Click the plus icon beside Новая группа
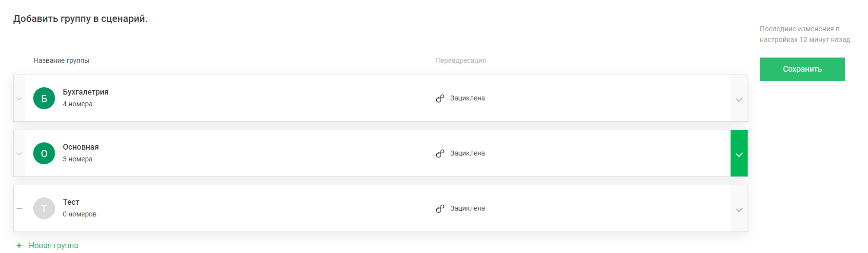The width and height of the screenshot is (868, 253). point(19,246)
